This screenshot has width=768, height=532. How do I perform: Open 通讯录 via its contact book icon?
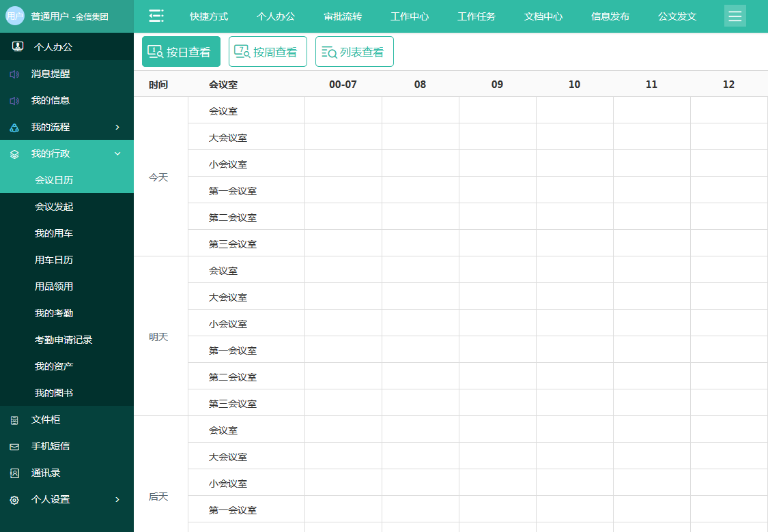[14, 473]
